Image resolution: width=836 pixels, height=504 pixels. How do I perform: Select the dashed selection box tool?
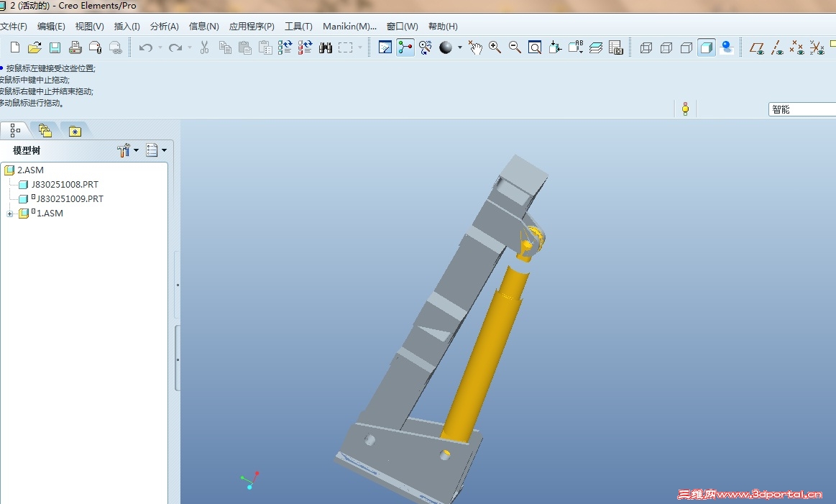[x=346, y=47]
